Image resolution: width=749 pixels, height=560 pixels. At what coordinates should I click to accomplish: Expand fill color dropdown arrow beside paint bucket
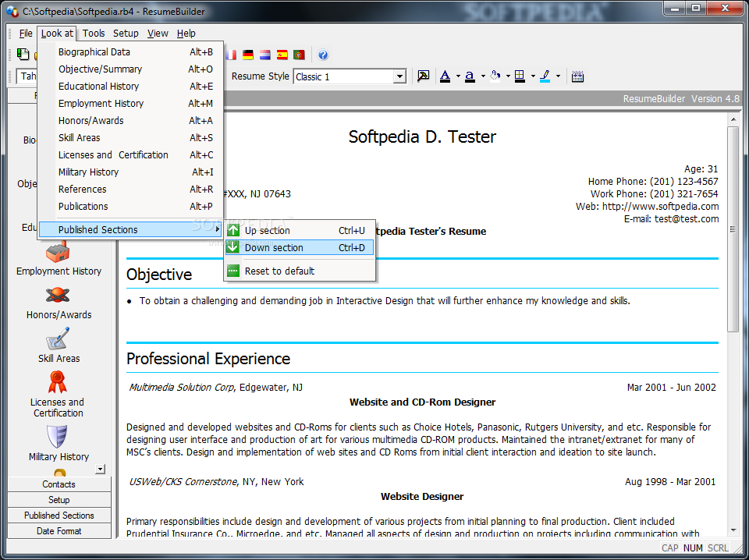508,76
